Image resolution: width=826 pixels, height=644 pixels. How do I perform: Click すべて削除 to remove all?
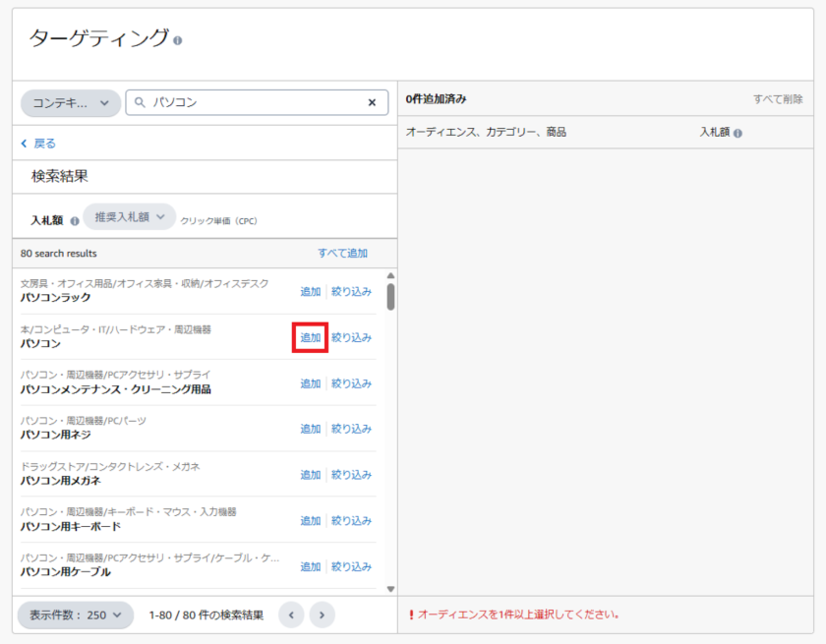point(778,99)
